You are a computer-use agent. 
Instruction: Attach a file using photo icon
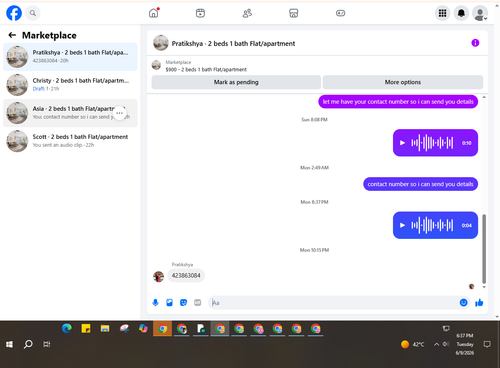[x=169, y=303]
